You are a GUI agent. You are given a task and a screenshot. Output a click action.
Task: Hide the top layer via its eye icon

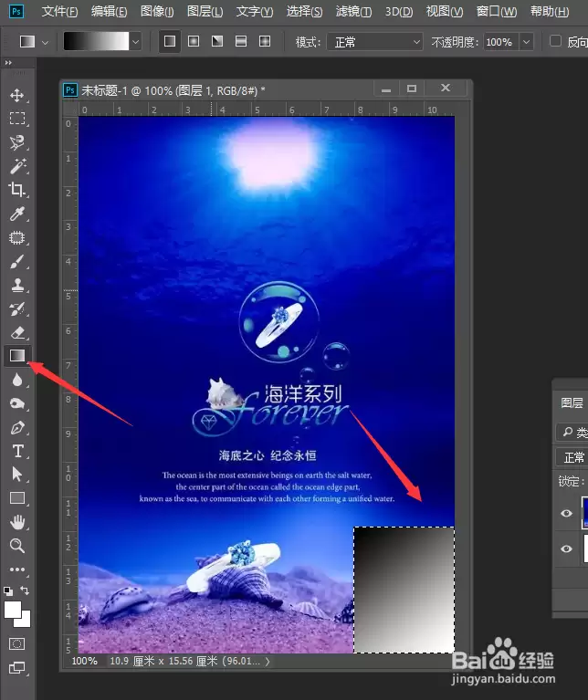[566, 514]
